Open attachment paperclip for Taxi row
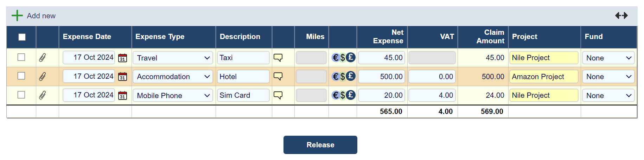Viewport: 644px width, 160px height. coord(42,58)
